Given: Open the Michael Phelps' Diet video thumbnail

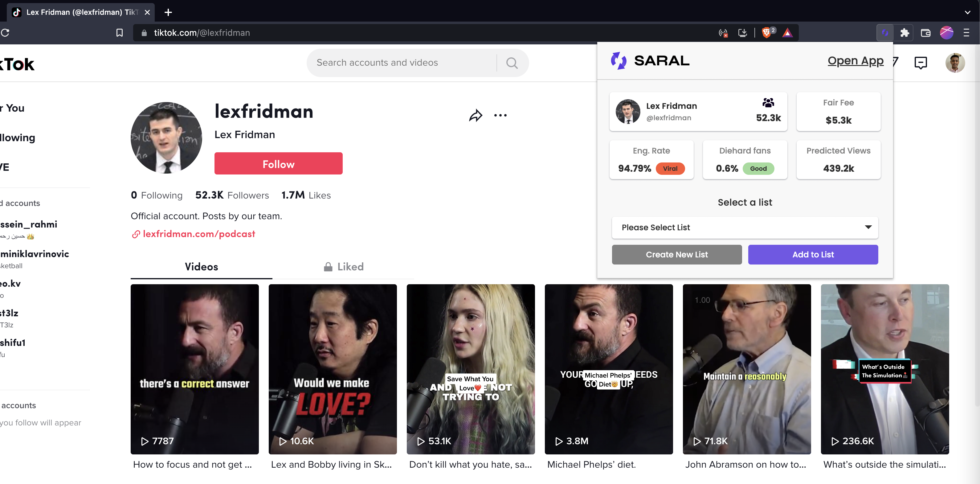Looking at the screenshot, I should tap(609, 369).
